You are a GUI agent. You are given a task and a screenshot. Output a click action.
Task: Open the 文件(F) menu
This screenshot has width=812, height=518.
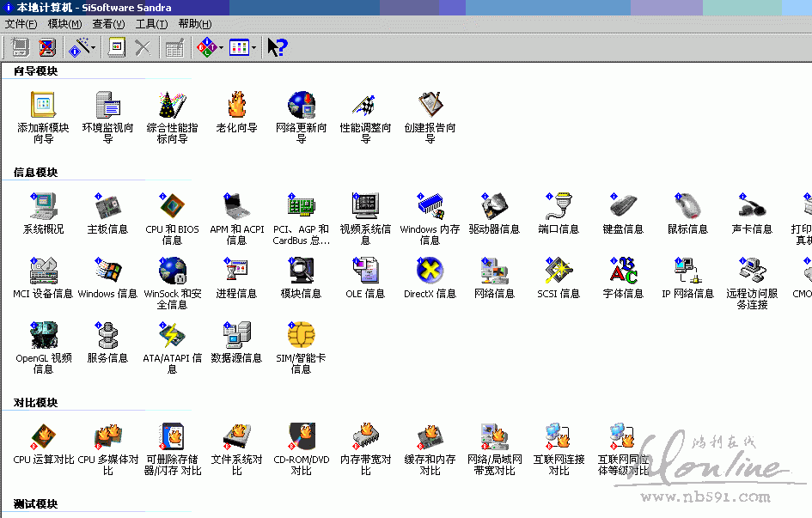pyautogui.click(x=21, y=24)
